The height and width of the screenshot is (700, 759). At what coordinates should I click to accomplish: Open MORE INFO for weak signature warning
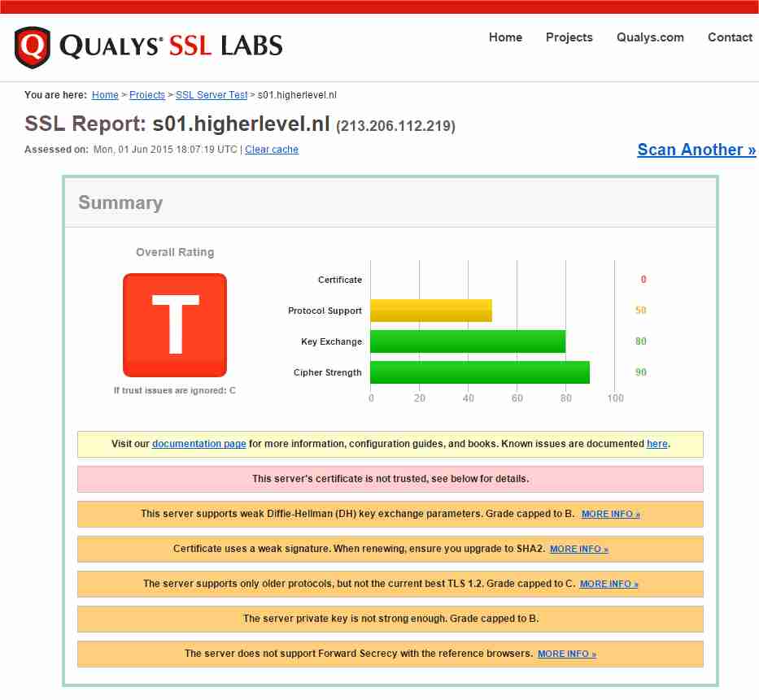point(579,549)
